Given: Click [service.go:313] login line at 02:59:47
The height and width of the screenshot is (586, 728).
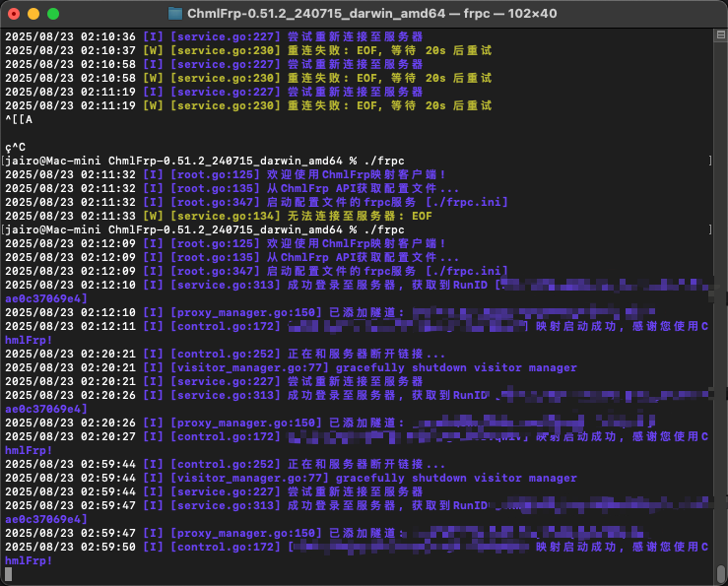Looking at the screenshot, I should [229, 505].
